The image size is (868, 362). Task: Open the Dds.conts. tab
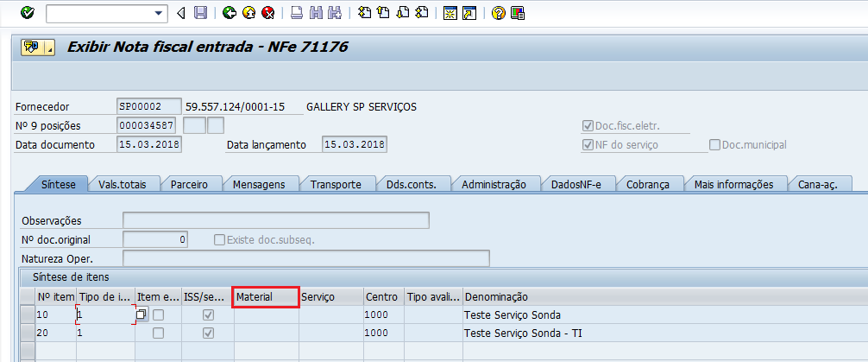point(412,185)
